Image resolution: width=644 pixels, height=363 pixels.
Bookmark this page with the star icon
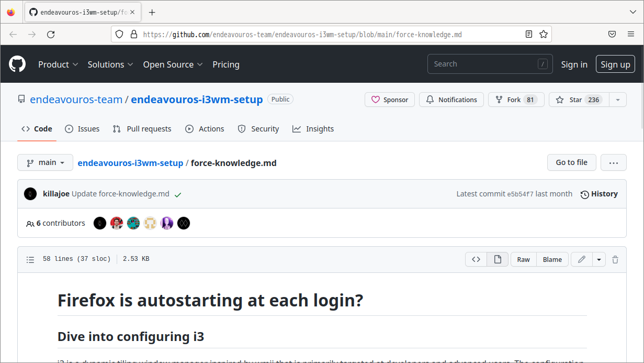544,34
